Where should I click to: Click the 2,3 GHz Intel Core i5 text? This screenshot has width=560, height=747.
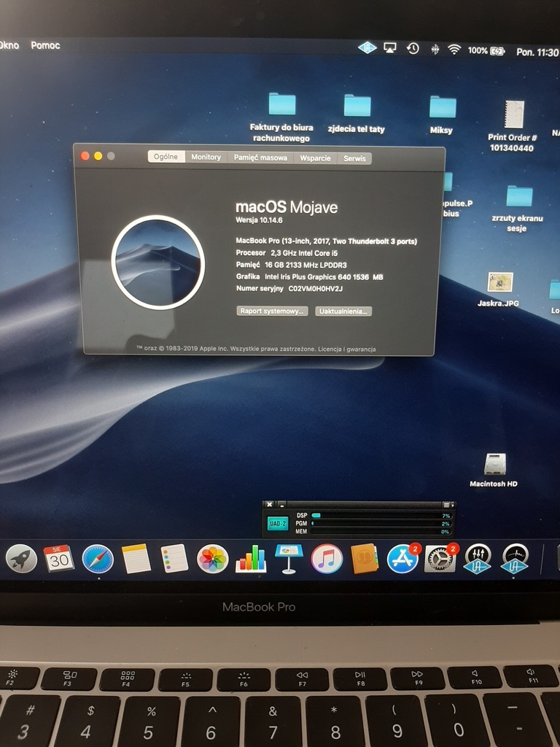(304, 253)
